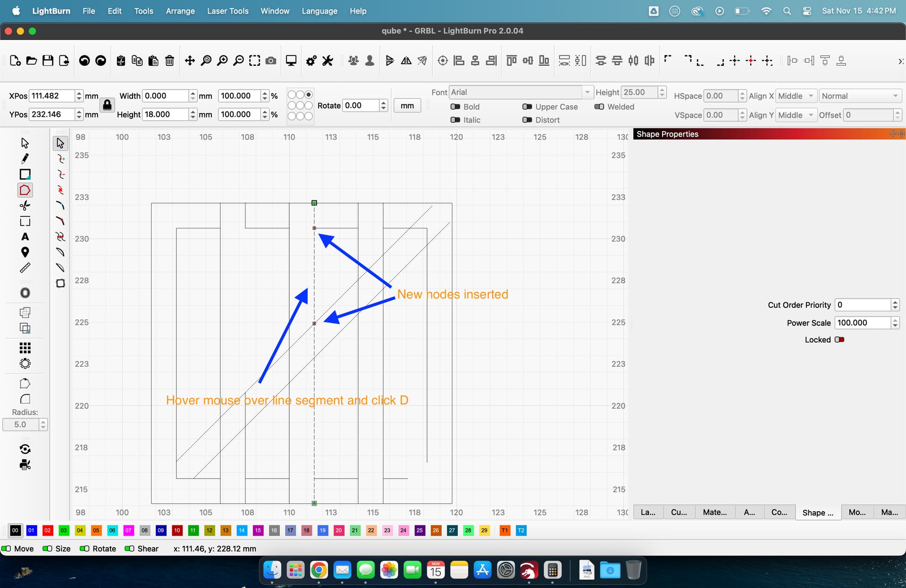Select the Draw Lines pencil tool
The image size is (906, 588).
pyautogui.click(x=25, y=158)
